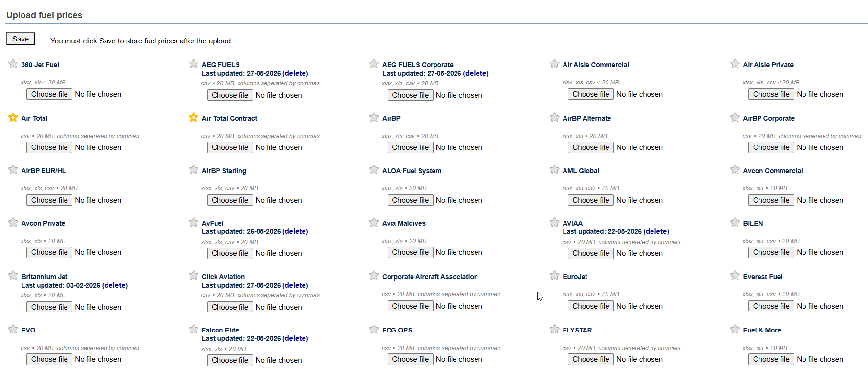Star the EuroJet supplier
This screenshot has height=373, width=868.
[x=554, y=276]
